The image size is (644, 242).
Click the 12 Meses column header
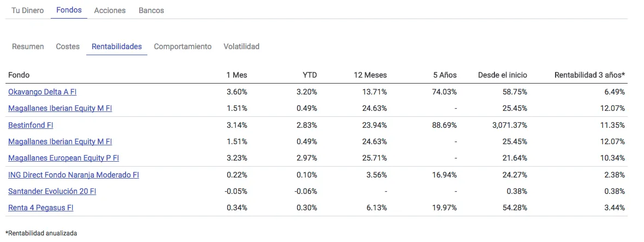371,75
